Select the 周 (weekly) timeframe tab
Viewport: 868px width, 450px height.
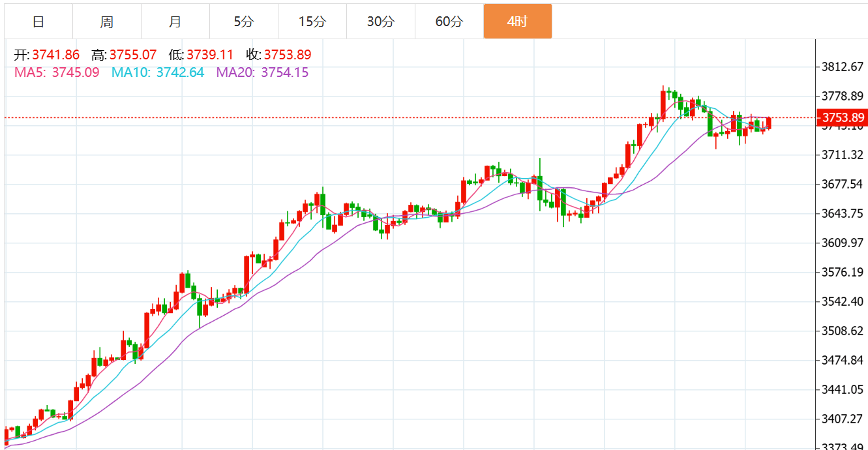coord(107,22)
